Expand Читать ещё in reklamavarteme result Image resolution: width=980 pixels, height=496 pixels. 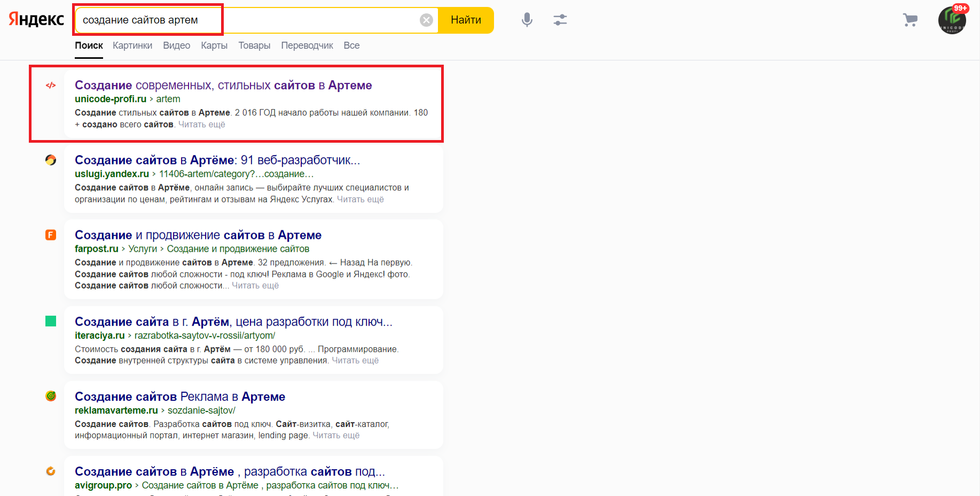point(336,436)
